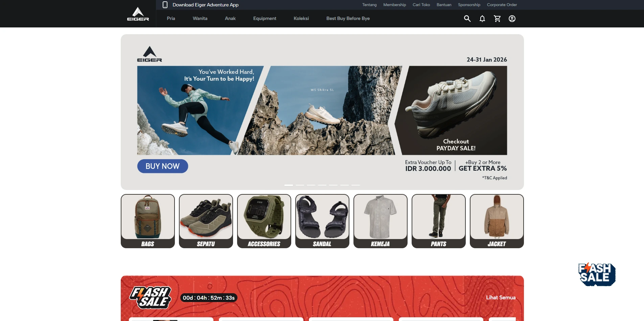Click the Eiger logo in header
The height and width of the screenshot is (321, 644).
click(x=138, y=14)
